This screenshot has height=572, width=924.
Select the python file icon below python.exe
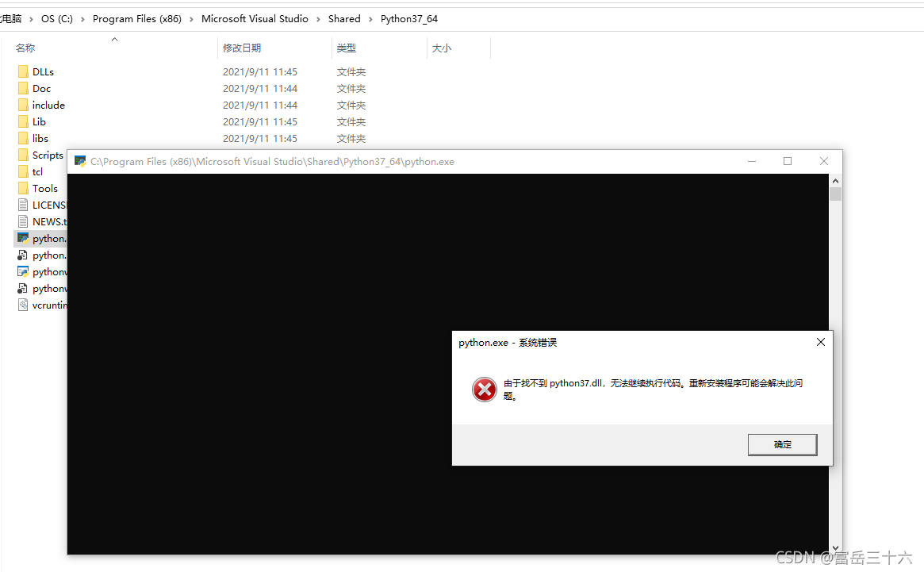click(x=23, y=255)
